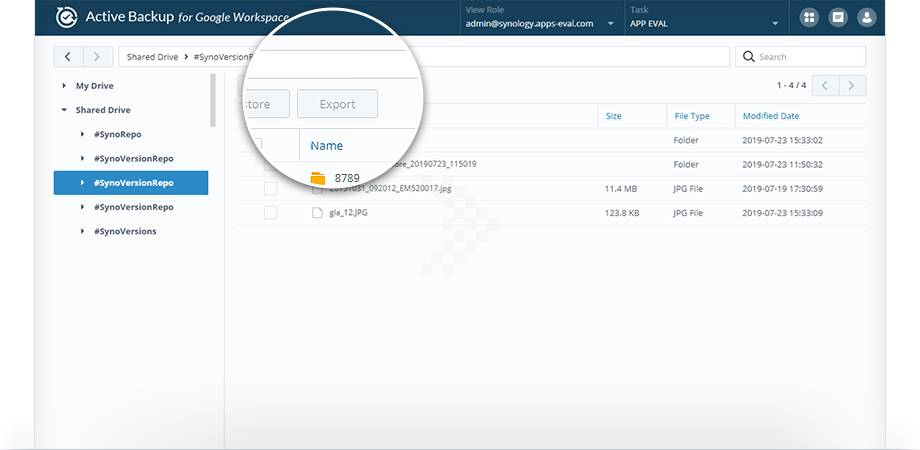Expand the My Drive tree node
Screen dimensions: 920x450
(65, 86)
